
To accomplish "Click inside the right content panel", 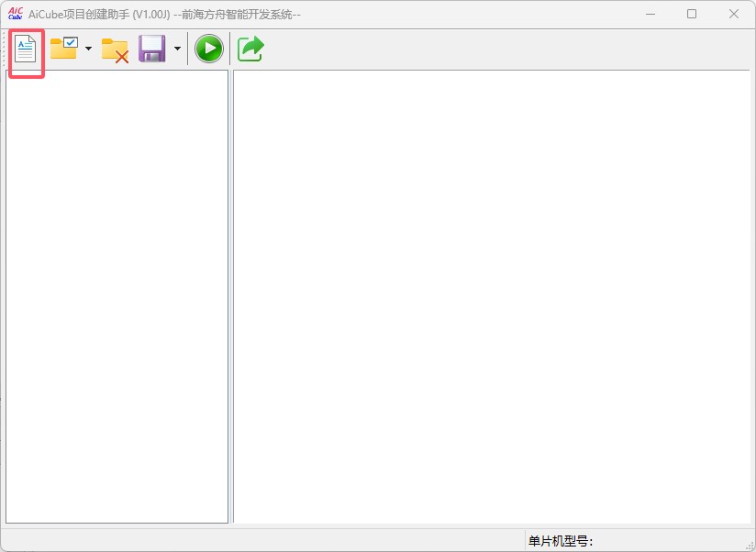I will click(492, 296).
